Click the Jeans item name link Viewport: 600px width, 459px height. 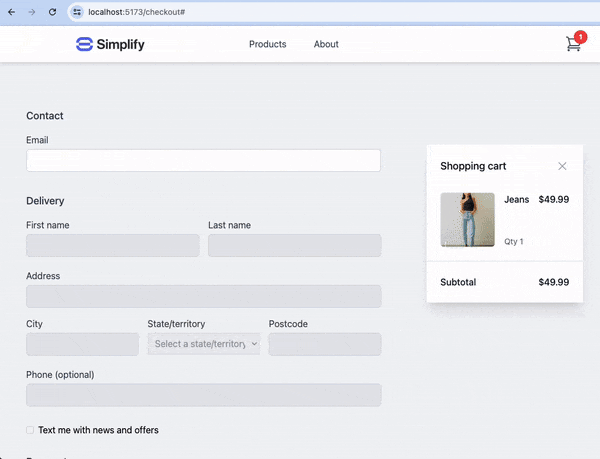517,199
